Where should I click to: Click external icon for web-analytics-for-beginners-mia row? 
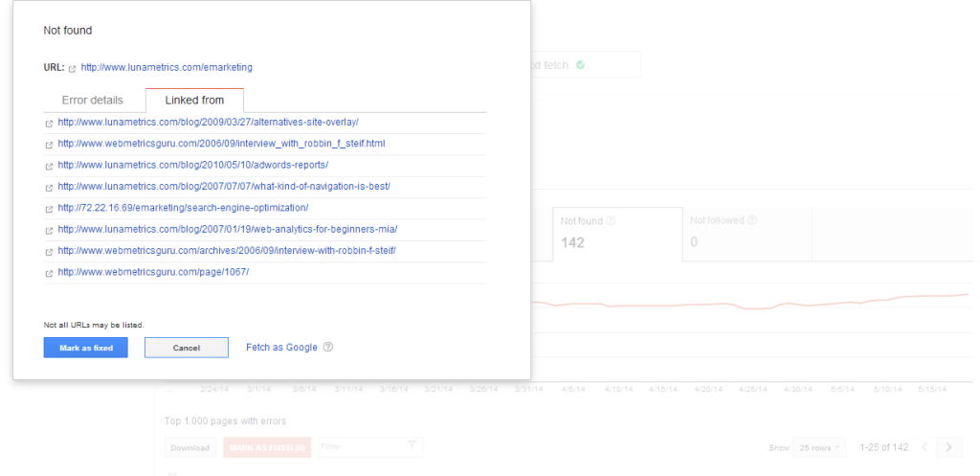pyautogui.click(x=50, y=231)
